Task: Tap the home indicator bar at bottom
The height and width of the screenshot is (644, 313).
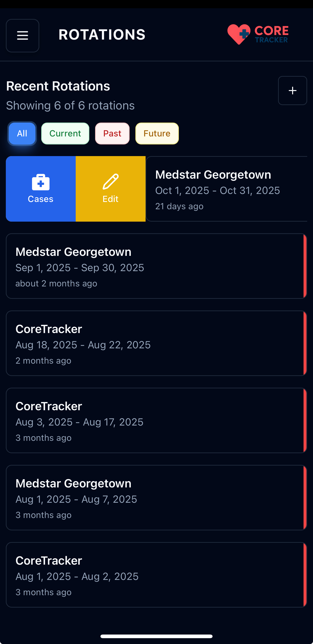Action: coord(156,636)
